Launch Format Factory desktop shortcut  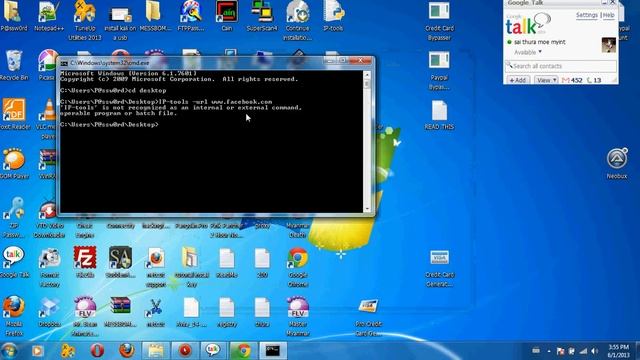pyautogui.click(x=50, y=267)
